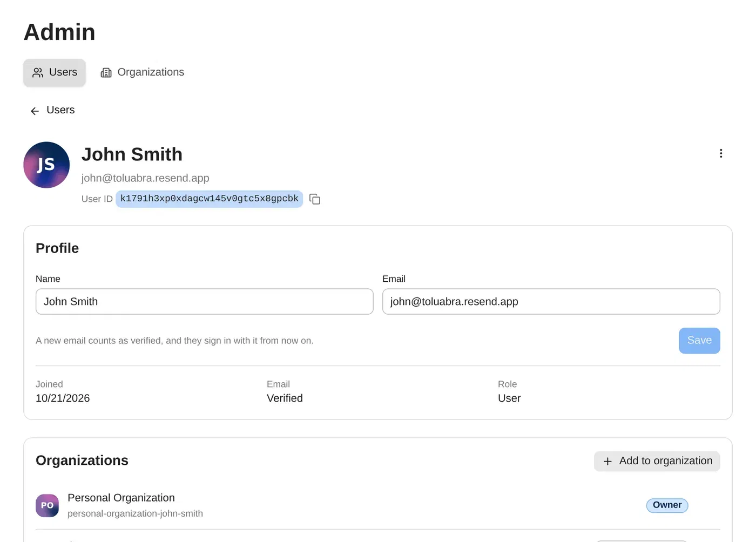Click the Personal Organization name
Viewport: 756px width, 542px height.
[121, 498]
